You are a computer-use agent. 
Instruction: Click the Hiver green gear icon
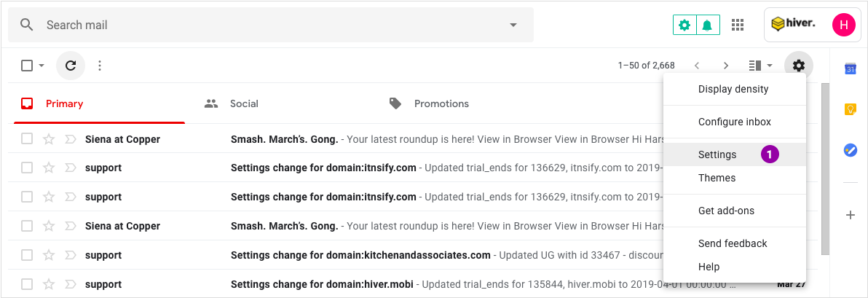click(684, 25)
